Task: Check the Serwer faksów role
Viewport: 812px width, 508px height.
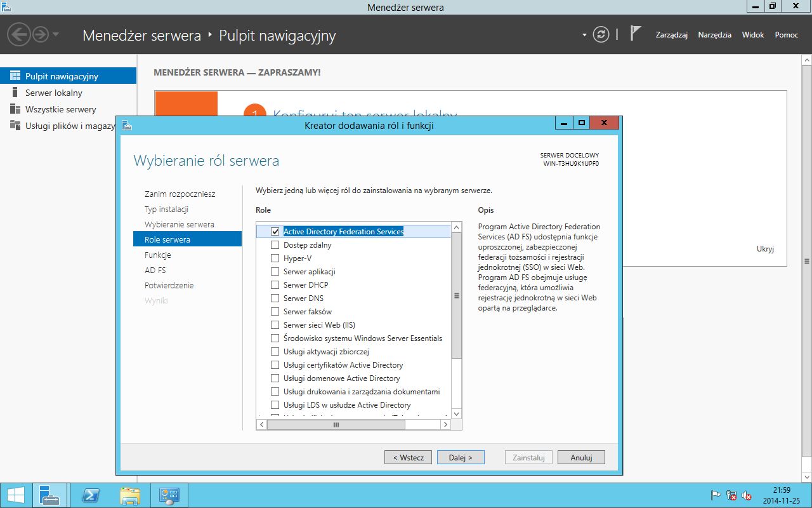Action: 275,312
